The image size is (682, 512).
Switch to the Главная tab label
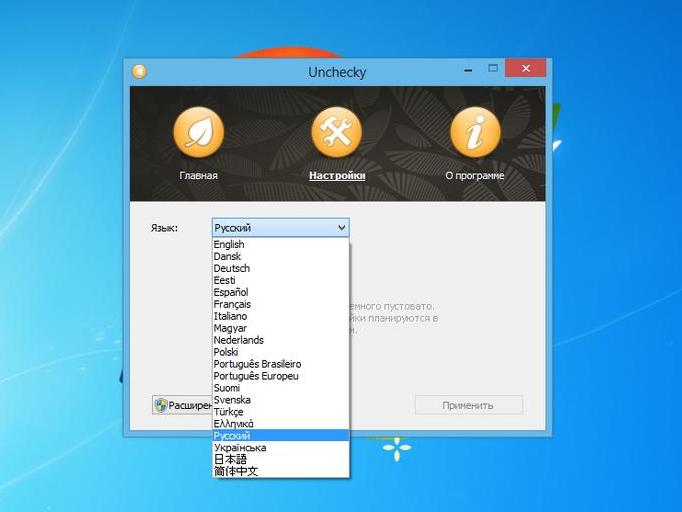pyautogui.click(x=198, y=176)
